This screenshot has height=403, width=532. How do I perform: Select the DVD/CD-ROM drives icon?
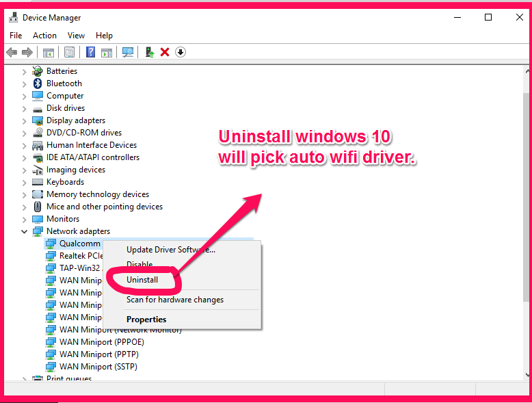point(38,133)
